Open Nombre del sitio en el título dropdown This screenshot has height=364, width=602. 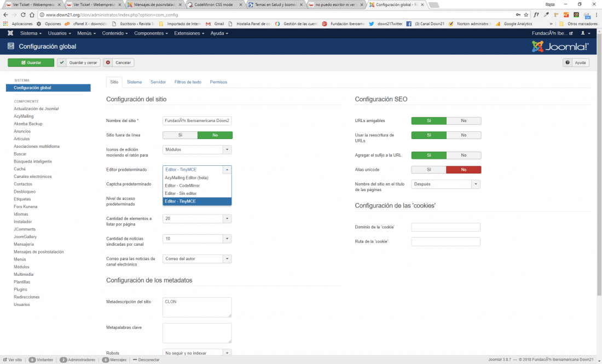445,184
